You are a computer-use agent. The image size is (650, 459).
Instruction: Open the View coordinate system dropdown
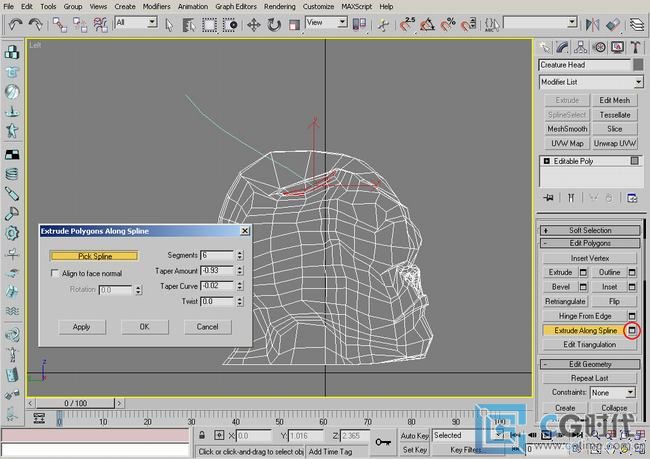(342, 22)
